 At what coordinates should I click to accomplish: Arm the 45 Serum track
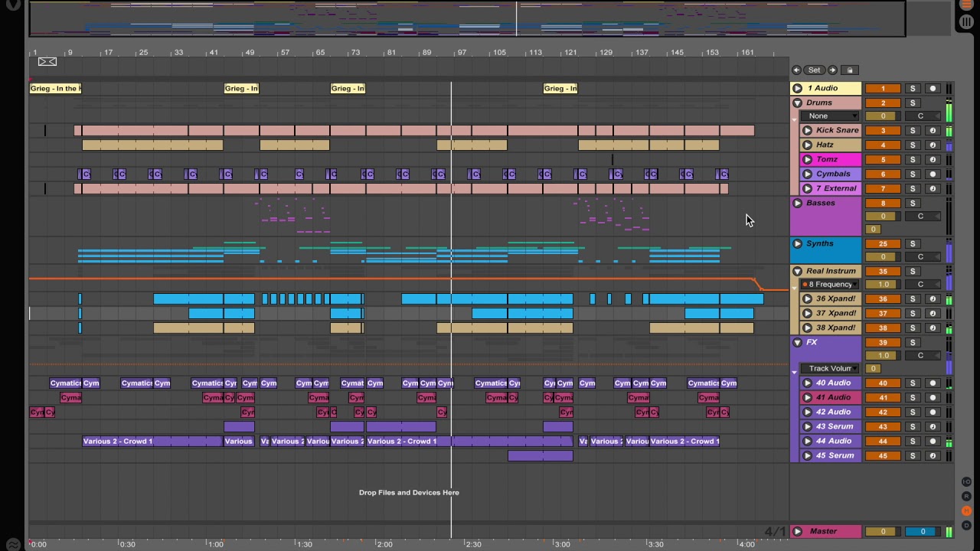pos(933,455)
